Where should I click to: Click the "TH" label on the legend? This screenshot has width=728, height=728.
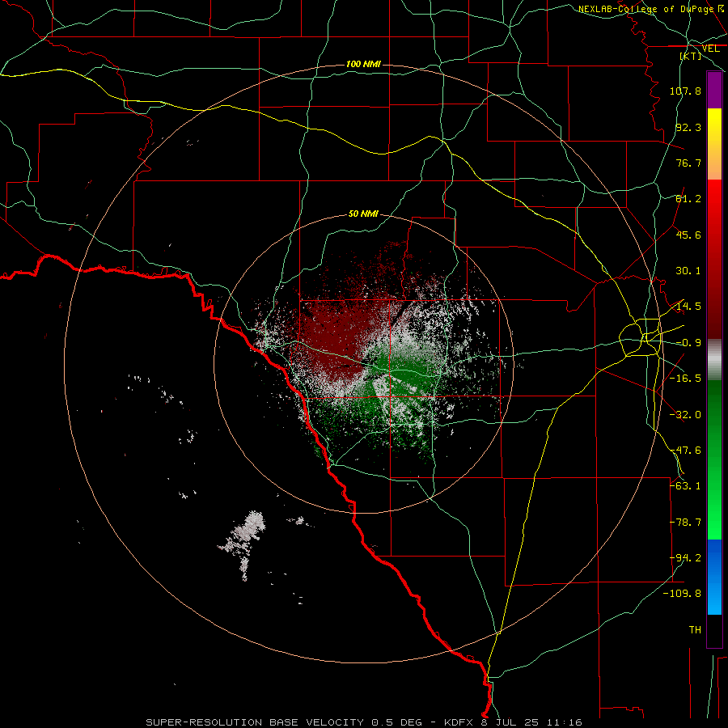pos(695,630)
